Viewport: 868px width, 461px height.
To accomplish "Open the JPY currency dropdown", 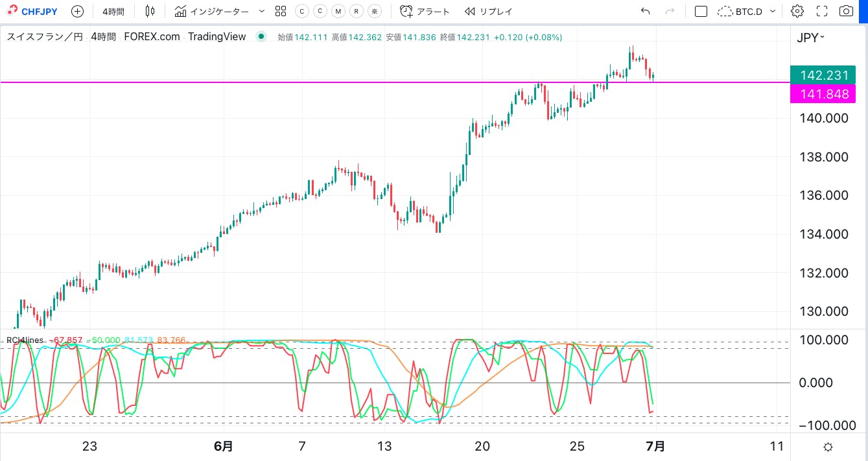I will point(810,38).
